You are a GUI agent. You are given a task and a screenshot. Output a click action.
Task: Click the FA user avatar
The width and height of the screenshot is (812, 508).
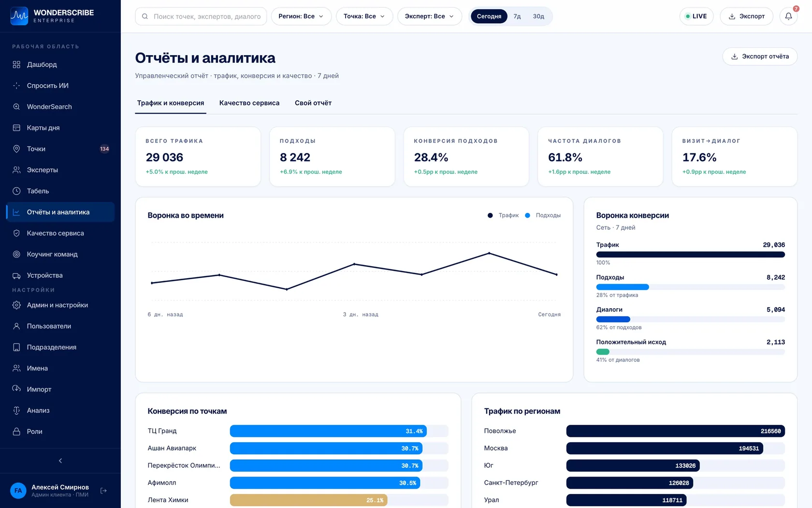pyautogui.click(x=18, y=491)
